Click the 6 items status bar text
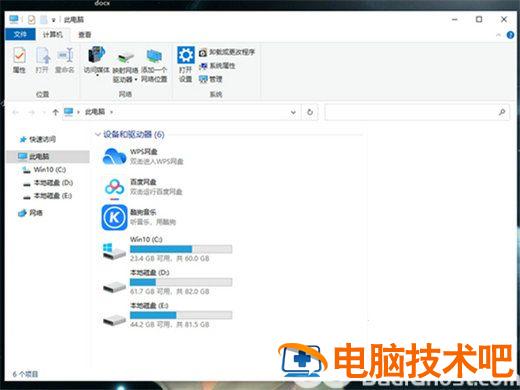The width and height of the screenshot is (520, 390). coord(25,374)
